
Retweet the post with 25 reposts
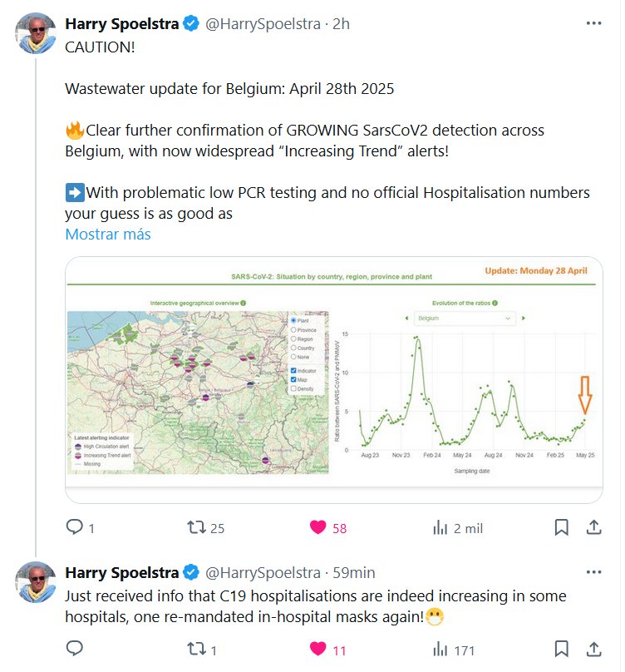(x=197, y=527)
